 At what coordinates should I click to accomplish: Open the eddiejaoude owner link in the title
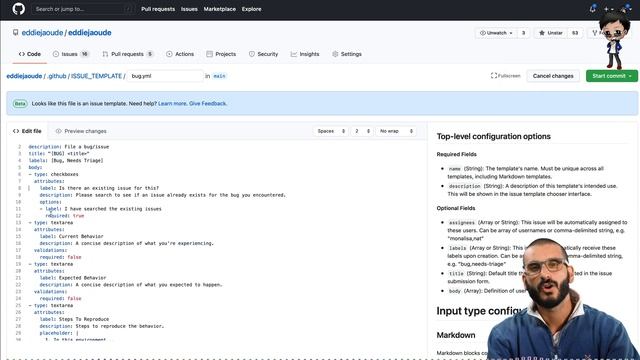(x=42, y=33)
